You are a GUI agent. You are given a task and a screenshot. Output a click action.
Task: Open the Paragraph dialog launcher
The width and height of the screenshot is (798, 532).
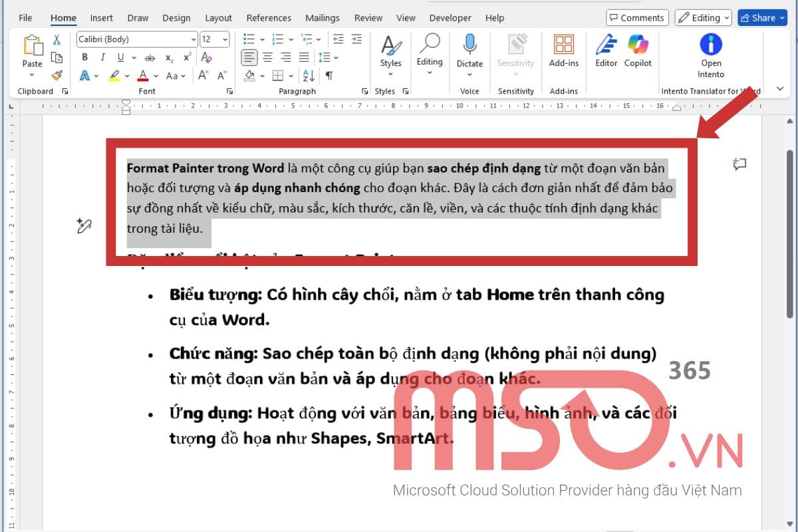click(x=364, y=91)
